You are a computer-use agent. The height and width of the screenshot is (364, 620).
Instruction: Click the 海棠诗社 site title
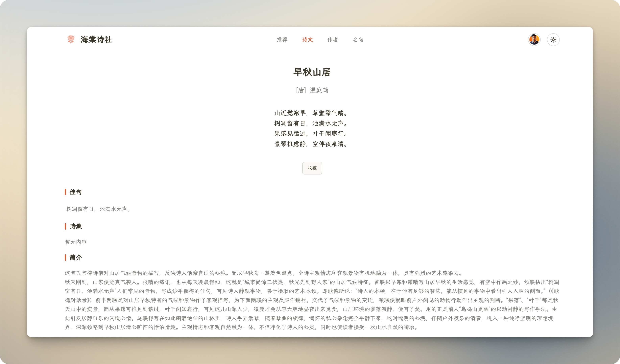tap(96, 40)
